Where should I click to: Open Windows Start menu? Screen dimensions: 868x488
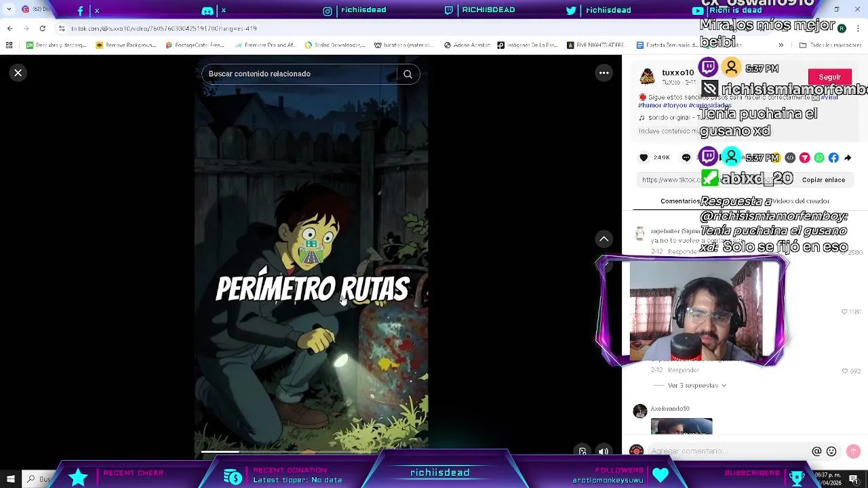pos(10,479)
